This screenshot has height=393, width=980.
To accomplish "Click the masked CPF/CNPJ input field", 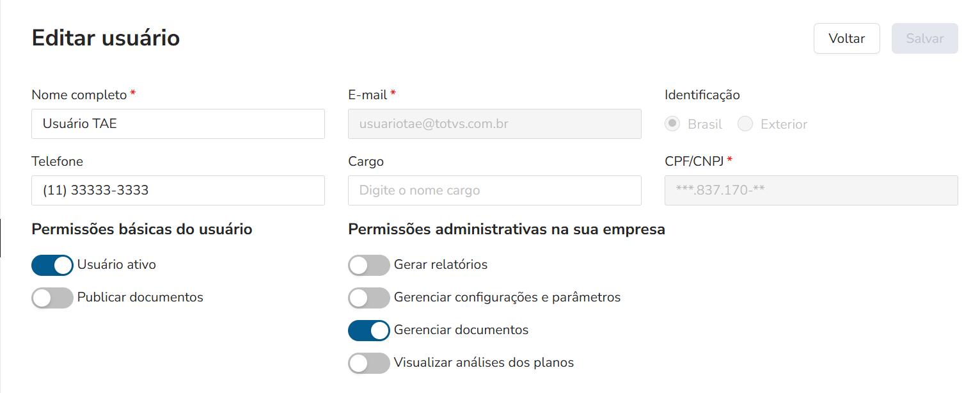I will [x=811, y=191].
